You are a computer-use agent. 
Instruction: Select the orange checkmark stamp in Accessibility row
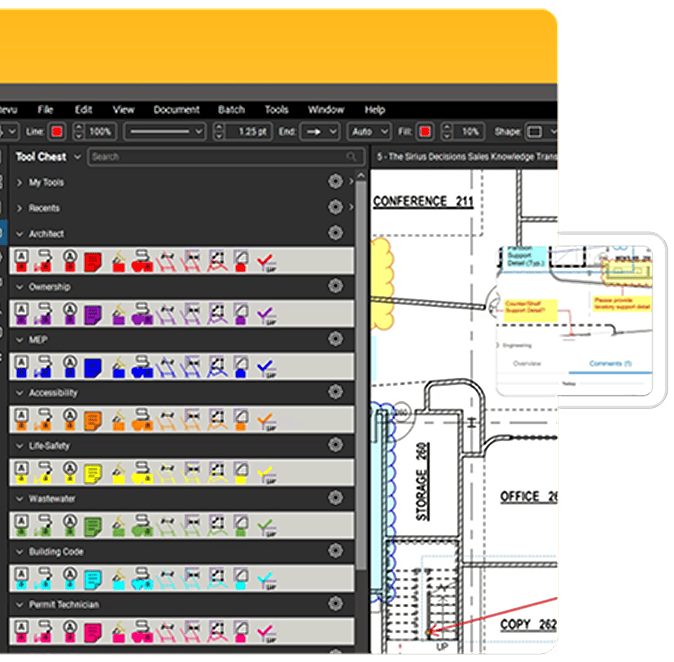point(267,422)
